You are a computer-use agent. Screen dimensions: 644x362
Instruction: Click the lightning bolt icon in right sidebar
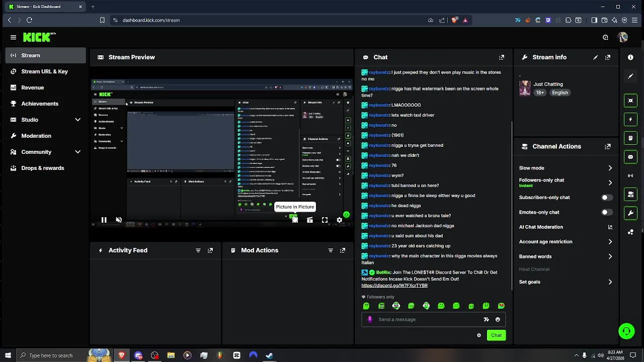click(x=630, y=120)
